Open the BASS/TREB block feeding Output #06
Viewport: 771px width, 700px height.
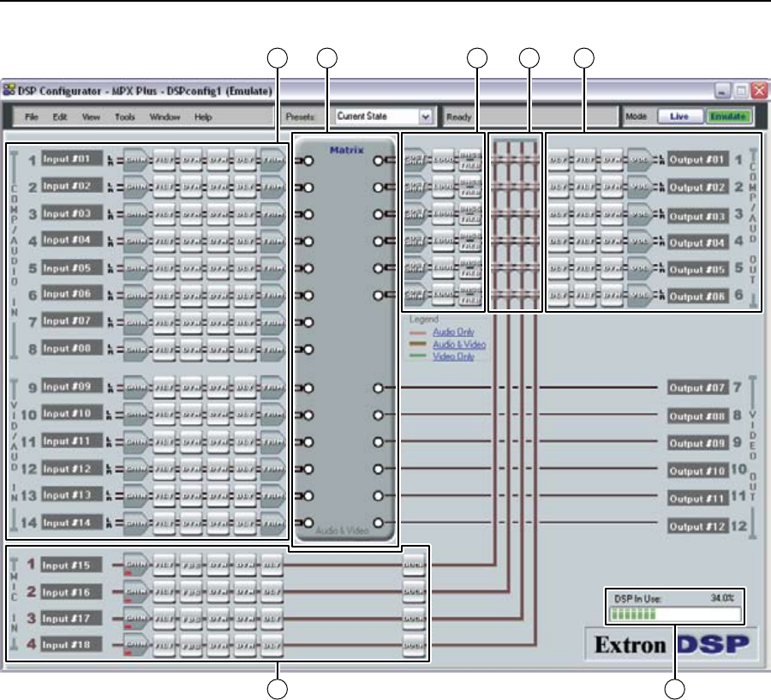pos(470,296)
